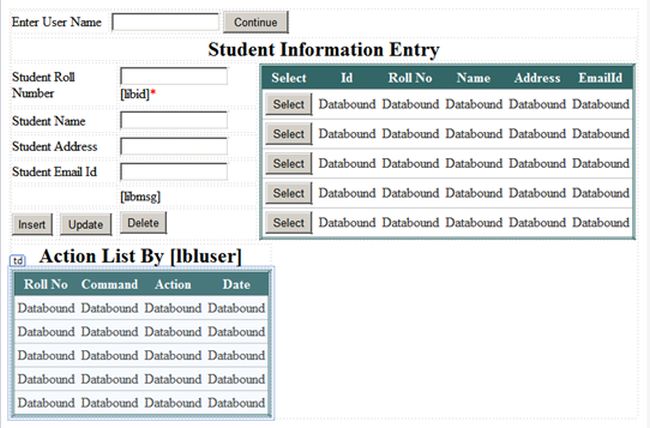Viewport: 650px width, 428px height.
Task: Click the Student Address label
Action: coord(54,146)
